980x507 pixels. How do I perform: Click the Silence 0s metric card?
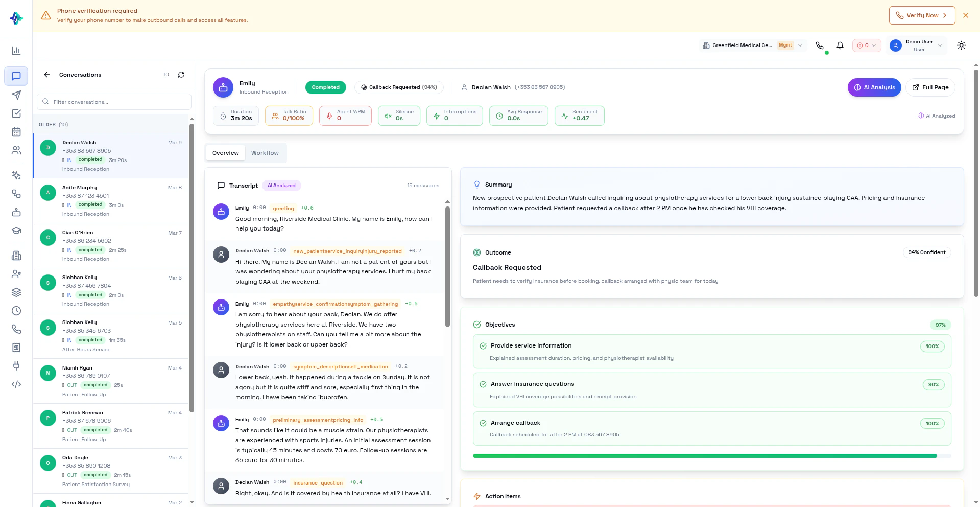399,116
